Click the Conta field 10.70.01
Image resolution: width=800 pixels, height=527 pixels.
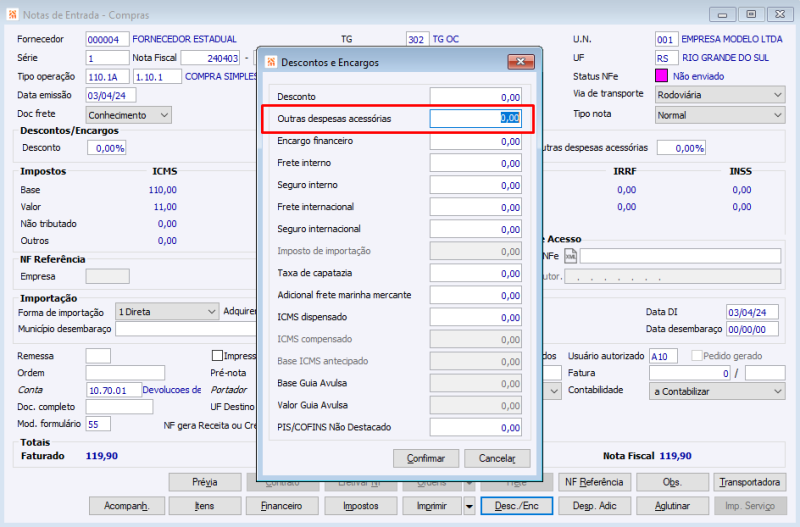coord(113,390)
